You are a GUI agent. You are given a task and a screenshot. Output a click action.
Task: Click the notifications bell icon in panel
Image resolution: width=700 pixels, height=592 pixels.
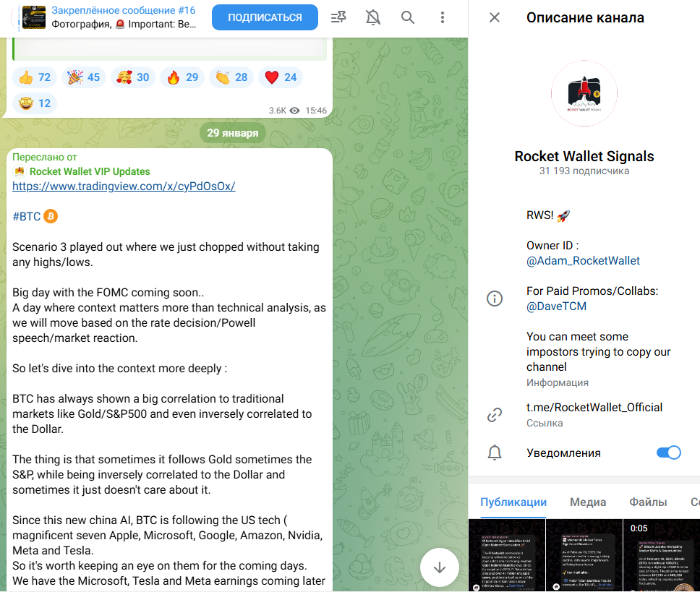click(494, 452)
